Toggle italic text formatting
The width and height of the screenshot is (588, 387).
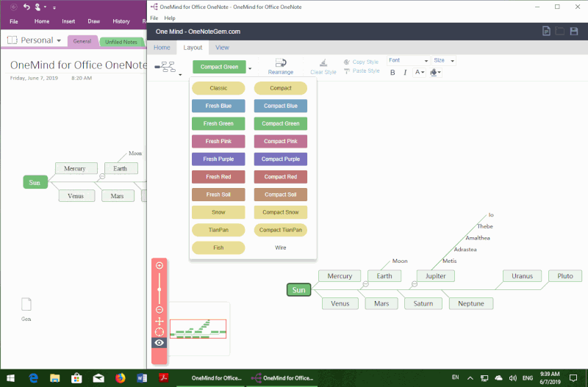405,72
